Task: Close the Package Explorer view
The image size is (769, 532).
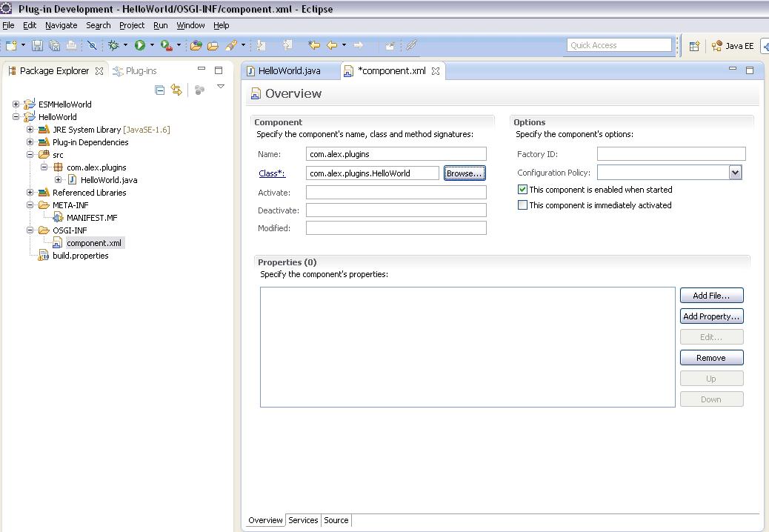Action: [99, 71]
